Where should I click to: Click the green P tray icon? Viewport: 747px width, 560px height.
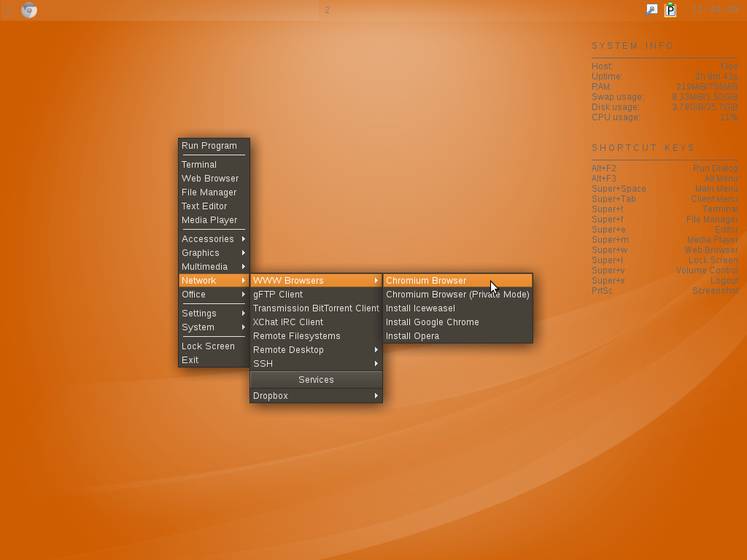[670, 10]
